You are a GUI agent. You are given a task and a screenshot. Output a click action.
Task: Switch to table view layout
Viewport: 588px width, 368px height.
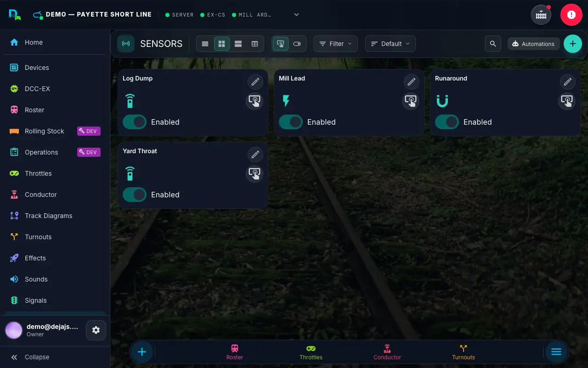[x=255, y=44]
